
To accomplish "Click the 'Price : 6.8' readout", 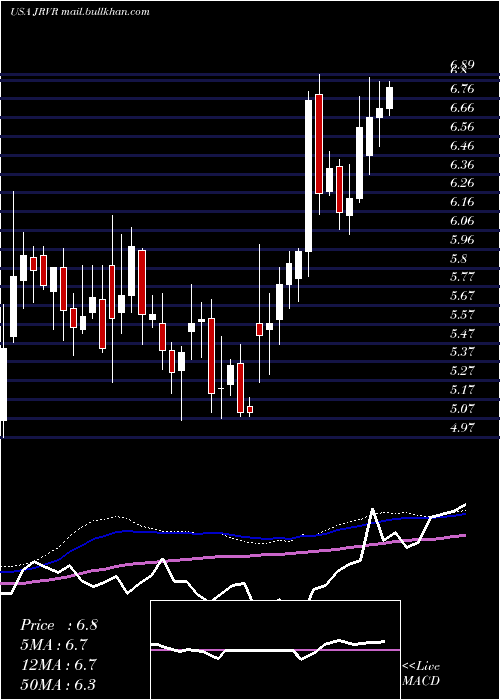I will (58, 625).
